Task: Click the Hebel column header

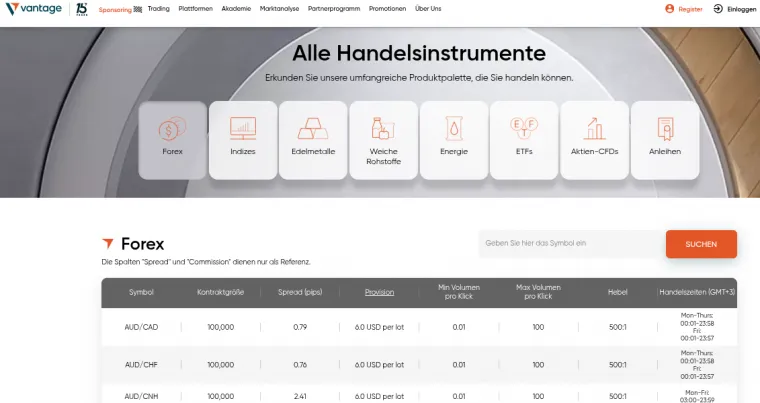Action: 618,292
